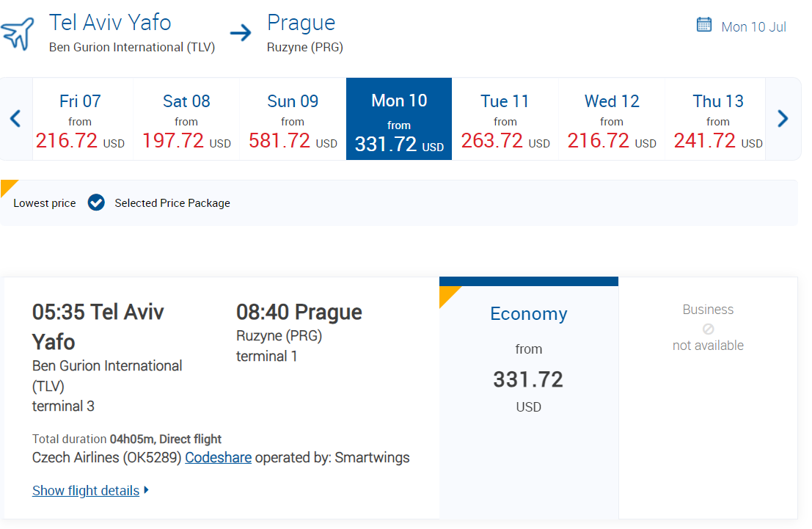The width and height of the screenshot is (812, 529).
Task: Select the Thu 13 date tab
Action: pyautogui.click(x=717, y=119)
